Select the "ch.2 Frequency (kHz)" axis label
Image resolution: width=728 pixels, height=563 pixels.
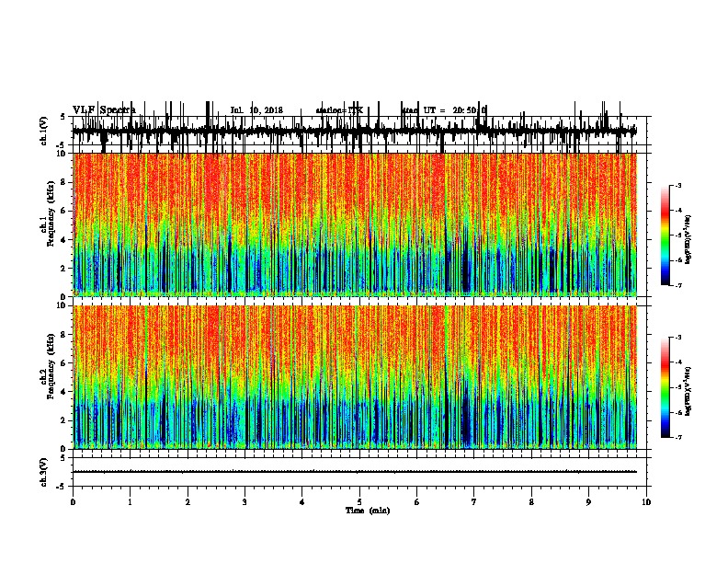tap(47, 366)
